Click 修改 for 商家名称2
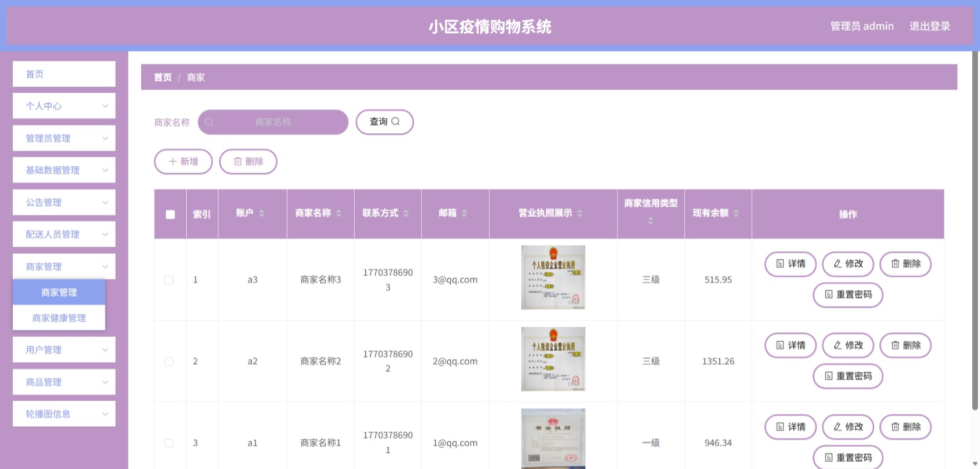The height and width of the screenshot is (469, 980). point(848,346)
